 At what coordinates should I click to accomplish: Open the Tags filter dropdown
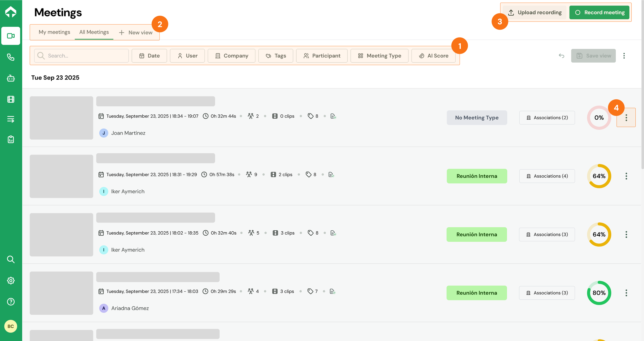click(x=276, y=56)
